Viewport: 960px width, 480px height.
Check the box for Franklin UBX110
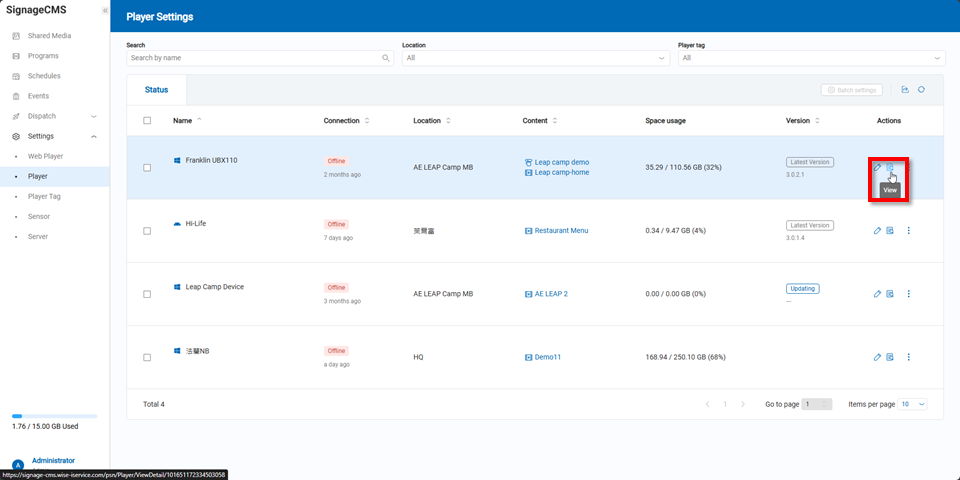click(x=147, y=168)
